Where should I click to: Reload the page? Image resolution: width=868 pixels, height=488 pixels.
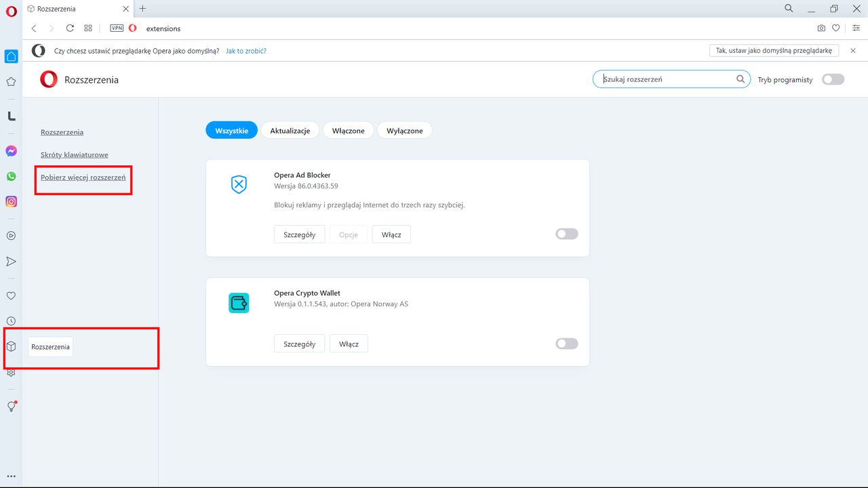pyautogui.click(x=70, y=28)
